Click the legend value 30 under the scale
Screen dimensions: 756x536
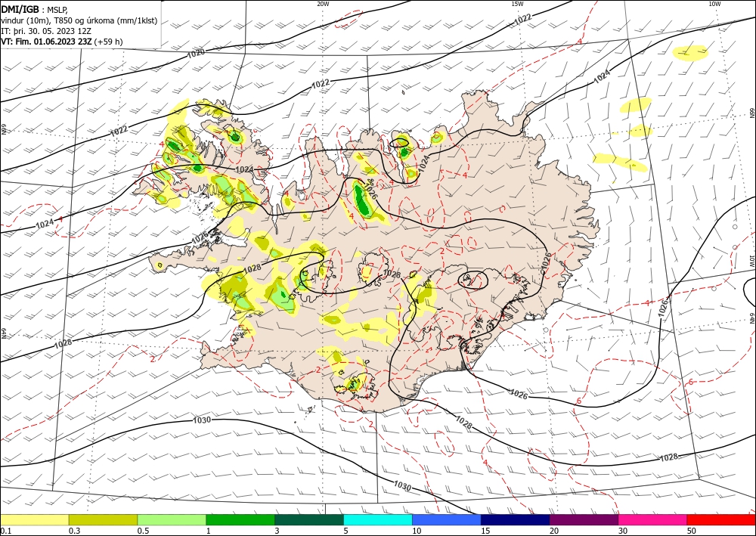[622, 531]
